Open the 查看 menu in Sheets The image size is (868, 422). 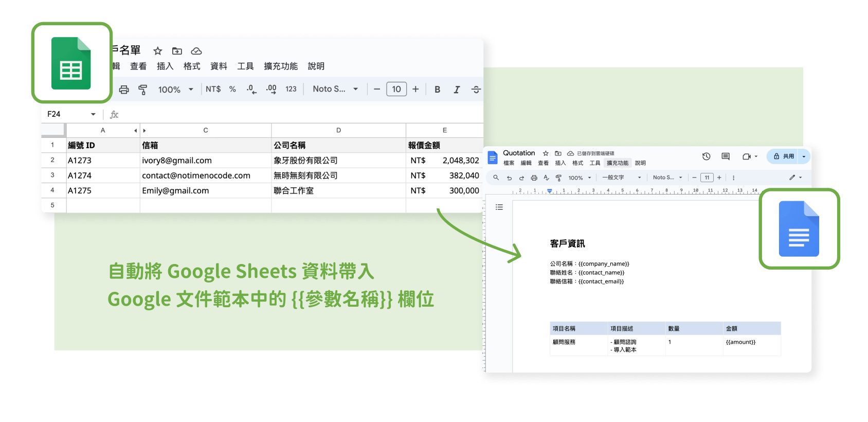(x=138, y=66)
